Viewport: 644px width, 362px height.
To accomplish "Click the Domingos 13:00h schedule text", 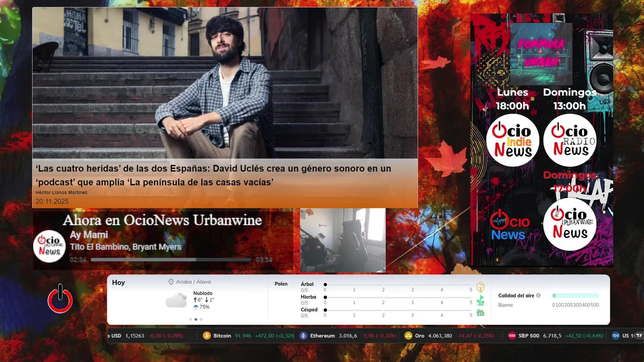I will click(570, 99).
